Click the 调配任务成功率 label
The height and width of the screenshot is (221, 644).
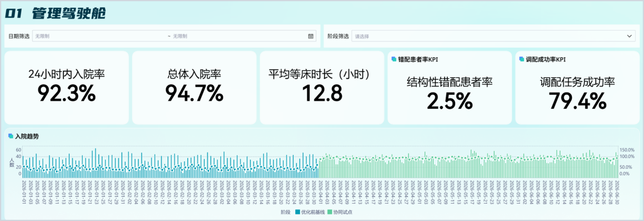(577, 82)
